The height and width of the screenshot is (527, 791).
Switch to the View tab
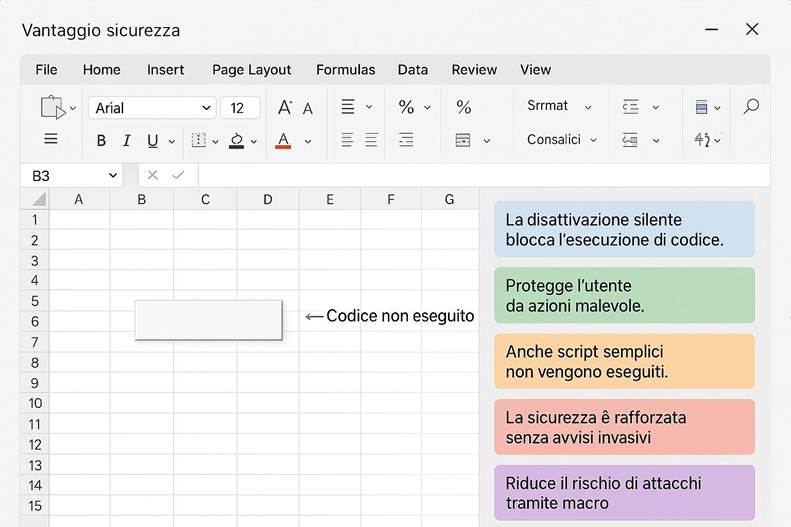[536, 70]
